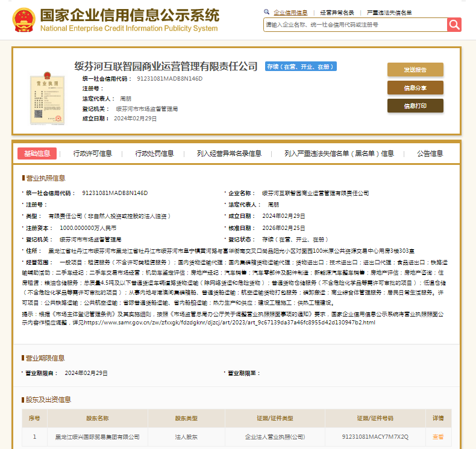Open the business license thumbnail image

47,99
